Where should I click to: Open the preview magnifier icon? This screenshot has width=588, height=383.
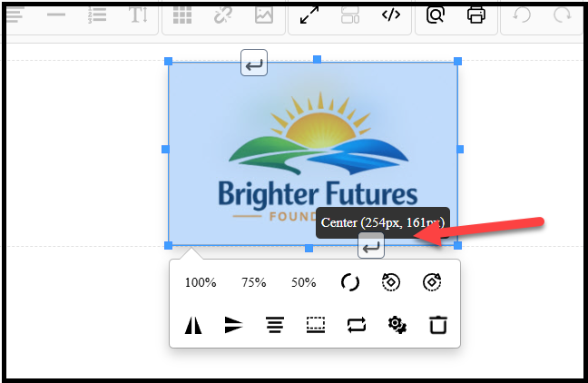click(436, 15)
